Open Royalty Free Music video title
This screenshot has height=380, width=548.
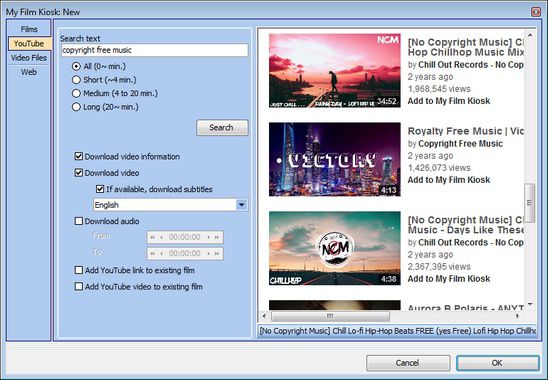pos(466,131)
